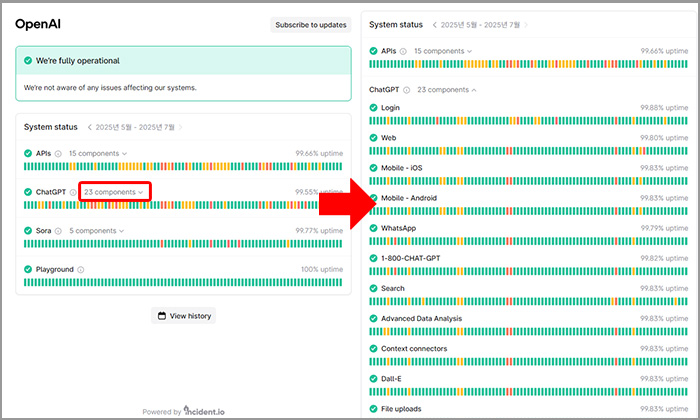Click green check beside We're fully operational
The height and width of the screenshot is (420, 700).
point(28,60)
